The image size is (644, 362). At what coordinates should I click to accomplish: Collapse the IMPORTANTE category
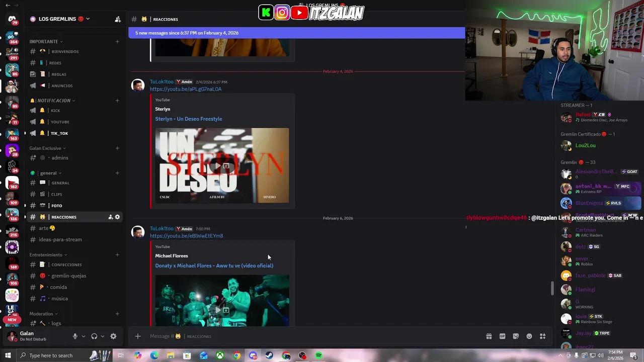click(x=46, y=41)
